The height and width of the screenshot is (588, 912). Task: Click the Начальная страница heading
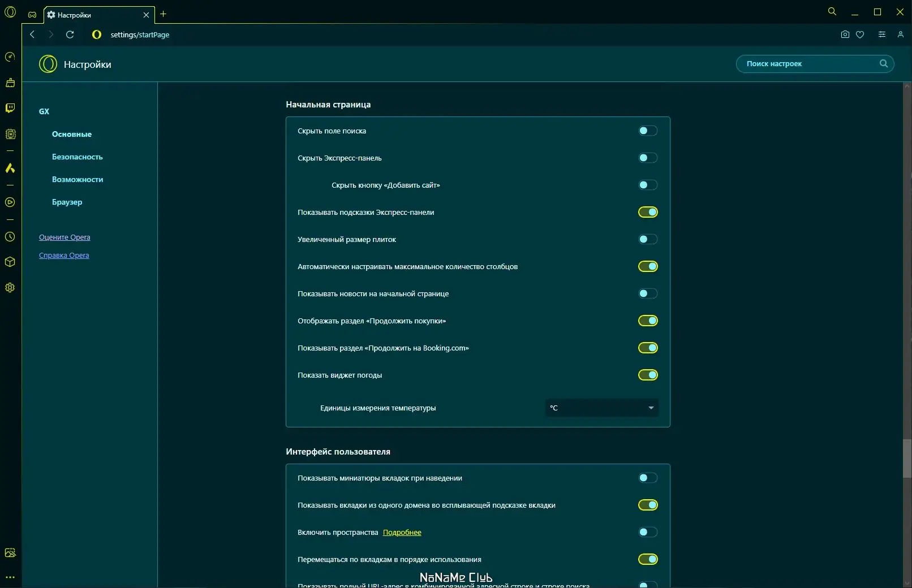[328, 105]
